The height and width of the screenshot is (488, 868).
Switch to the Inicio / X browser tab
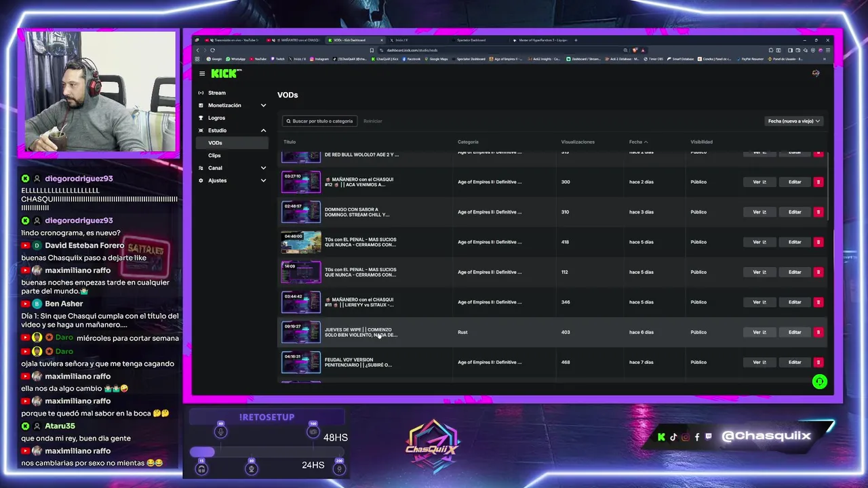[401, 40]
